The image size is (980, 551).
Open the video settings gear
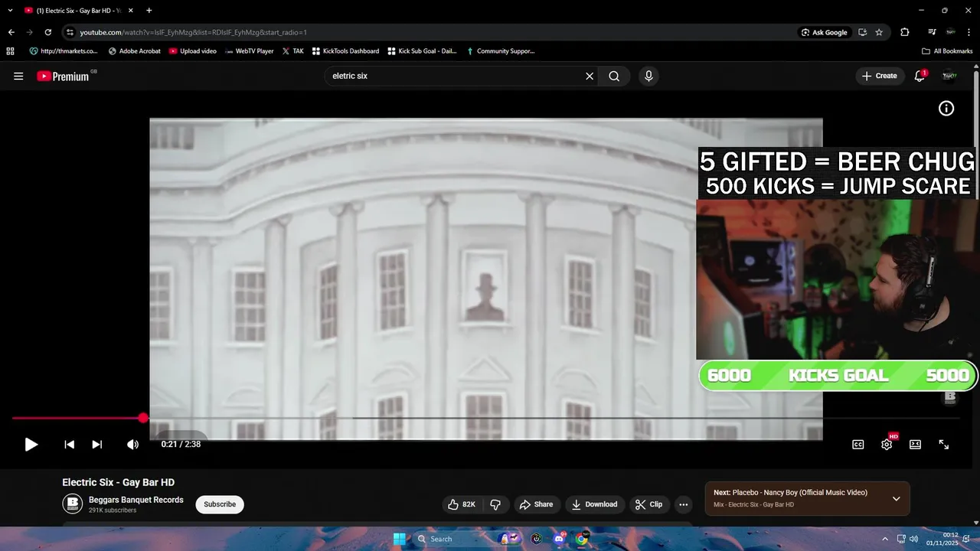point(887,445)
